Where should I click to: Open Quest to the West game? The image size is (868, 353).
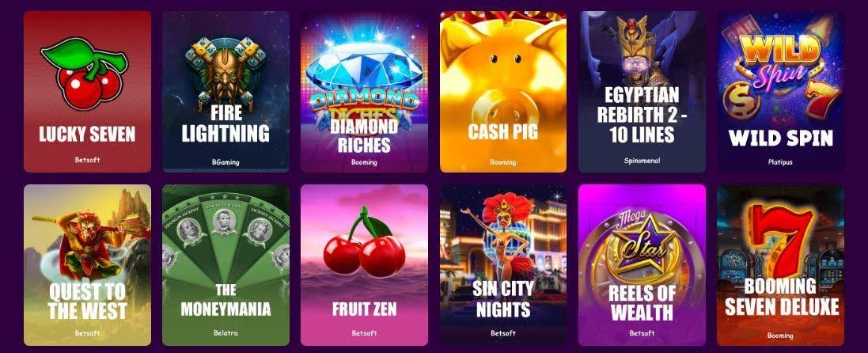point(88,265)
